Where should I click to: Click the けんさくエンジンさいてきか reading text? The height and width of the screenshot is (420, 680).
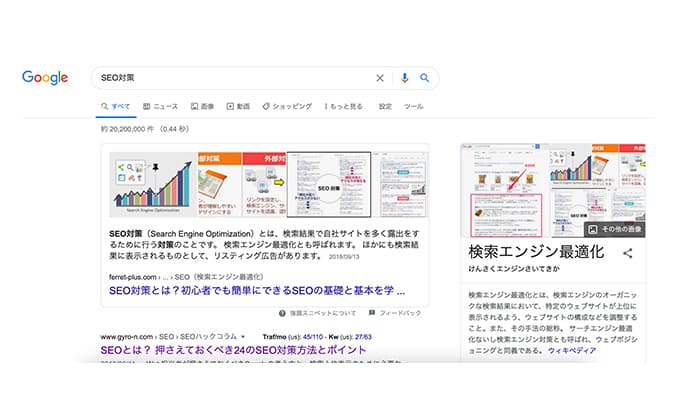click(514, 269)
